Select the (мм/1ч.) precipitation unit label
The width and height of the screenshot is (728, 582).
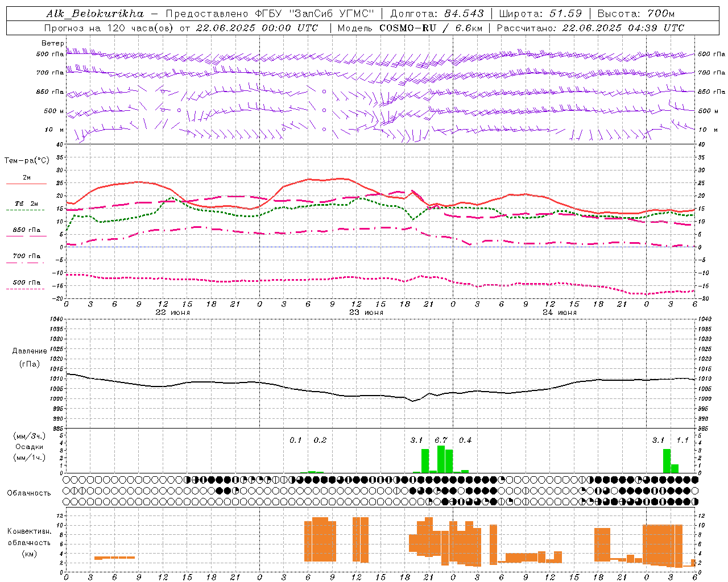[x=30, y=457]
